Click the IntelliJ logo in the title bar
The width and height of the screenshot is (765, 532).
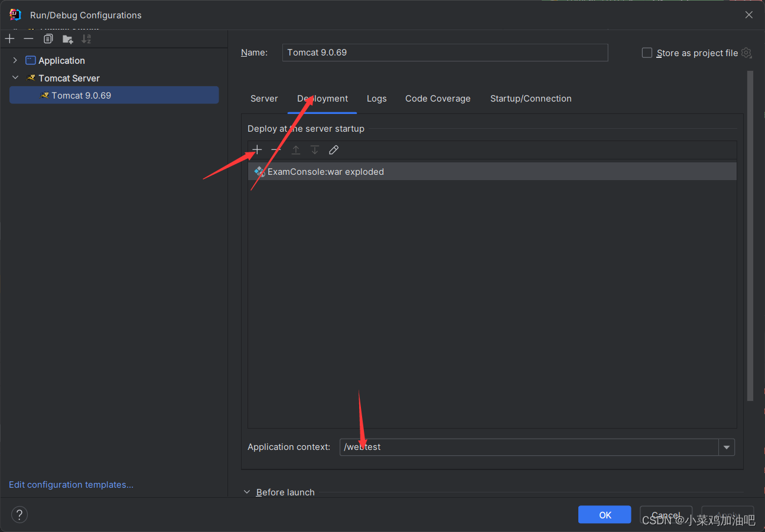click(15, 15)
